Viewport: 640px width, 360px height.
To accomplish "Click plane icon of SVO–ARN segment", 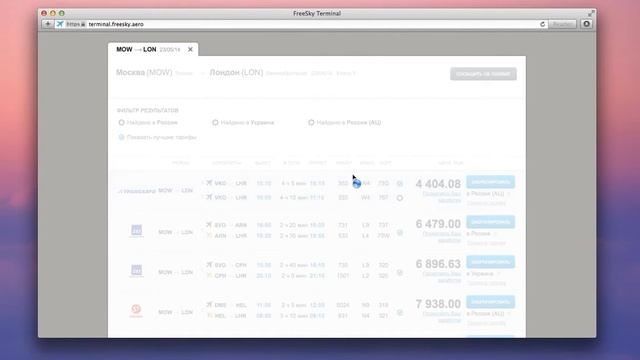I will click(x=209, y=224).
